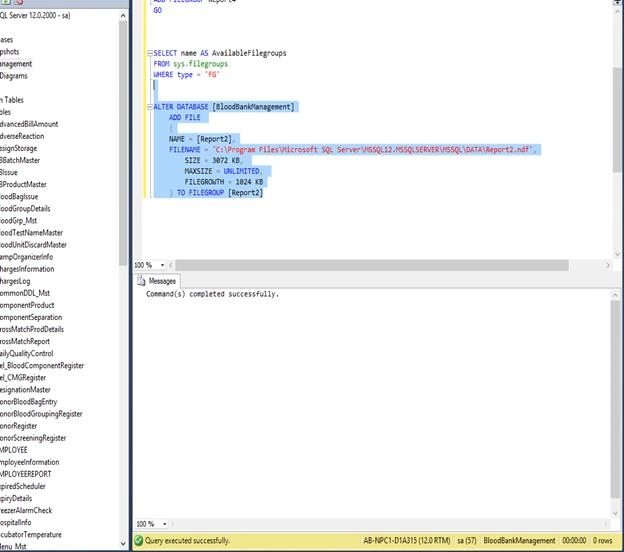Image resolution: width=624 pixels, height=552 pixels.
Task: Select the IncubatorTemperature table
Action: (x=31, y=534)
